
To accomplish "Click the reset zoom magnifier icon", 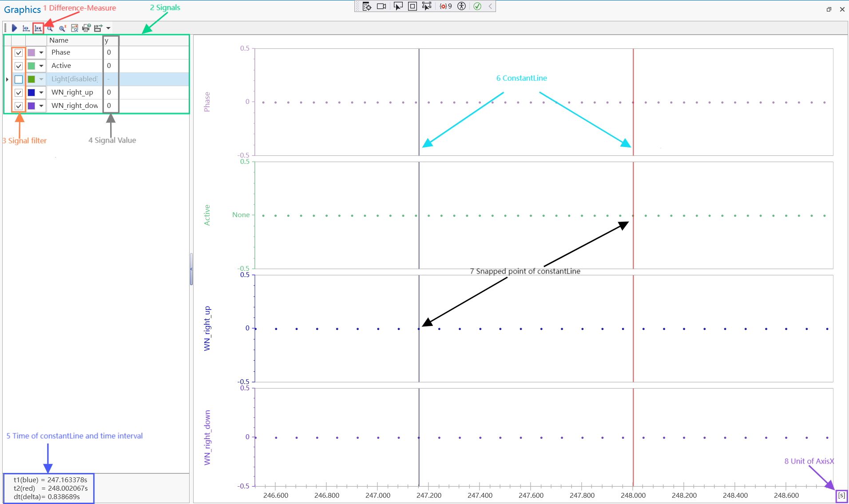I will point(62,28).
